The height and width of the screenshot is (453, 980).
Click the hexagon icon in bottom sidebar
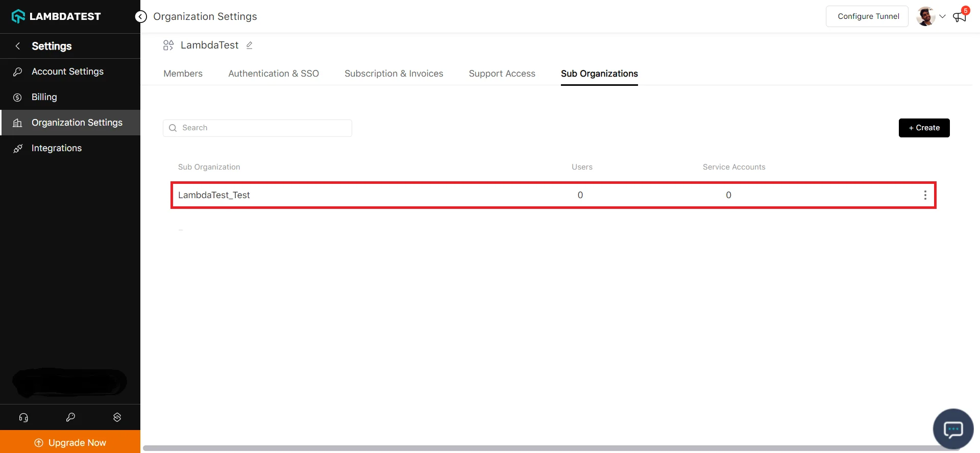click(117, 417)
